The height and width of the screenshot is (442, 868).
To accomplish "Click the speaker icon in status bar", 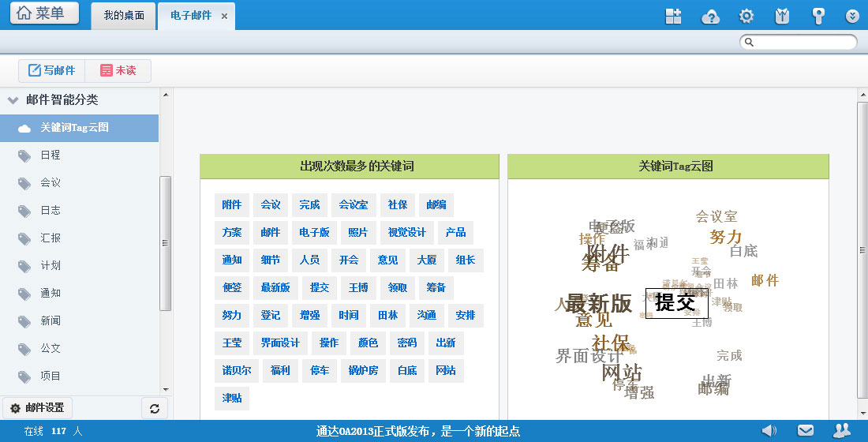I will [769, 430].
